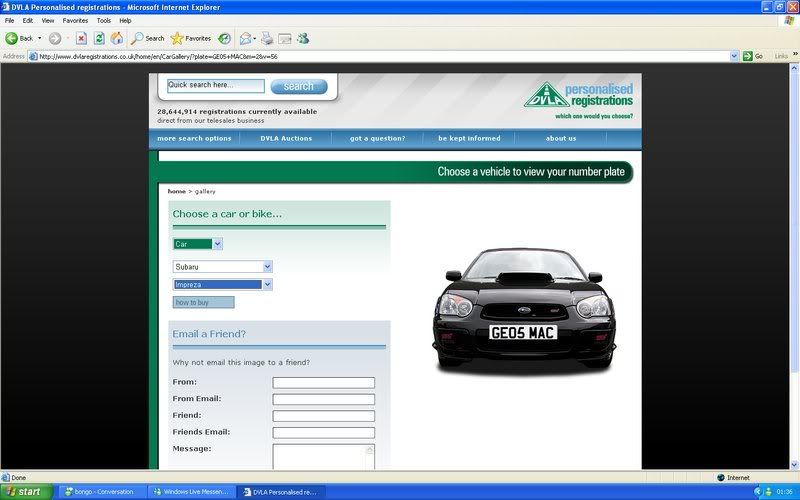Open the Back button history dropdown arrow
The image size is (800, 500).
coord(40,38)
